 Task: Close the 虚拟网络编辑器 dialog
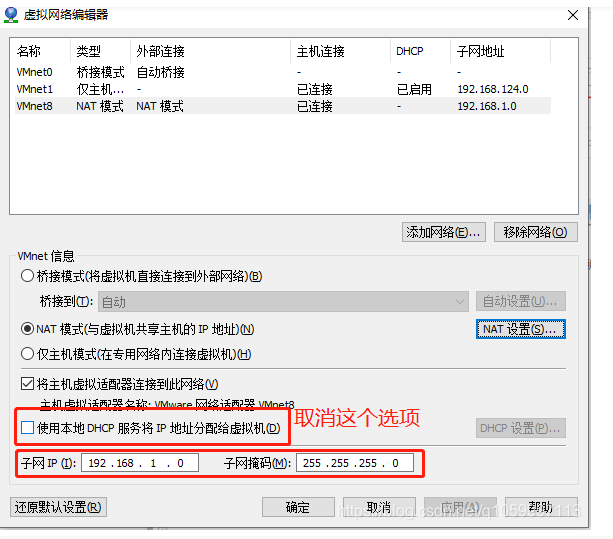573,15
